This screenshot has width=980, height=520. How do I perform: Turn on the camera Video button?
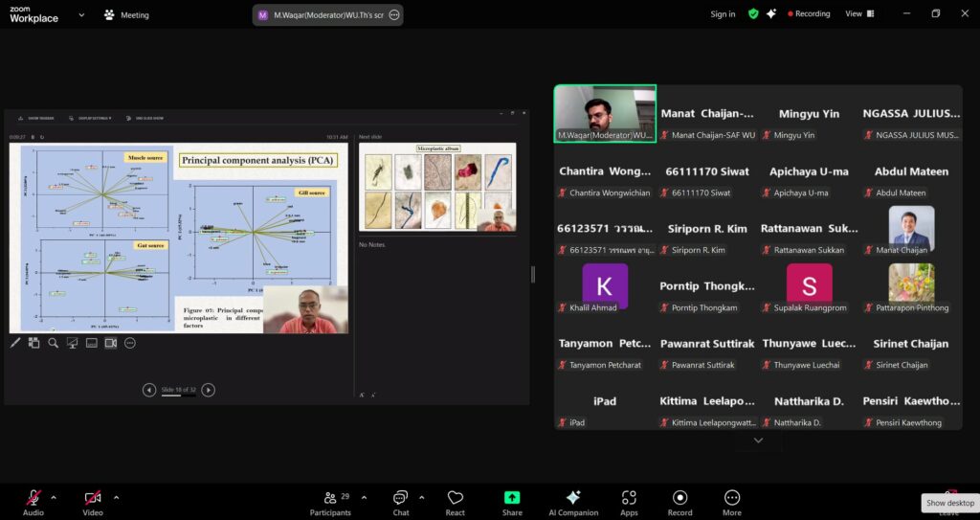(x=93, y=502)
